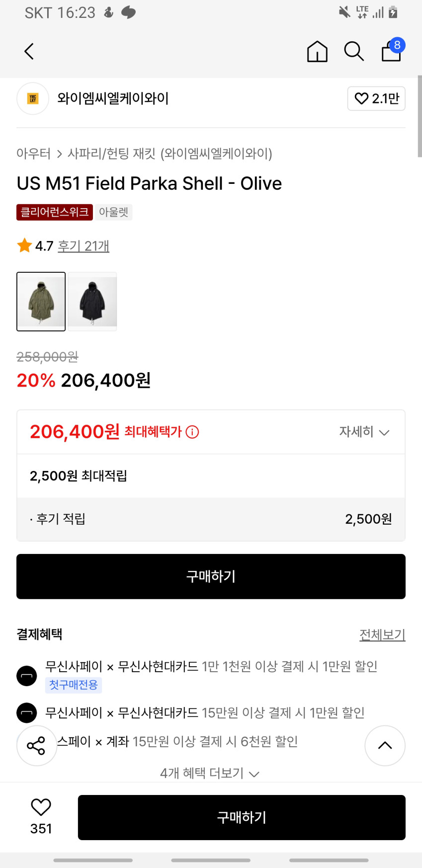Open the 아우터 category breadcrumb
Screen dimensions: 422x868
tap(33, 154)
